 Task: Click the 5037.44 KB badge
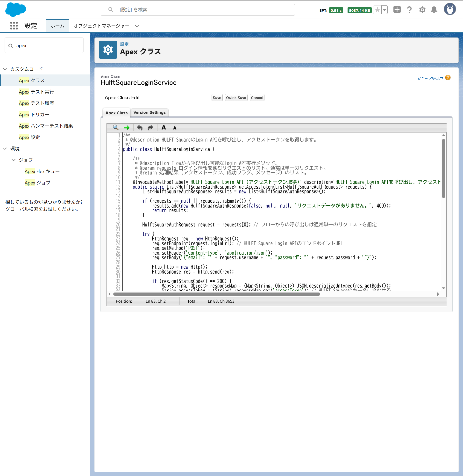pyautogui.click(x=359, y=10)
